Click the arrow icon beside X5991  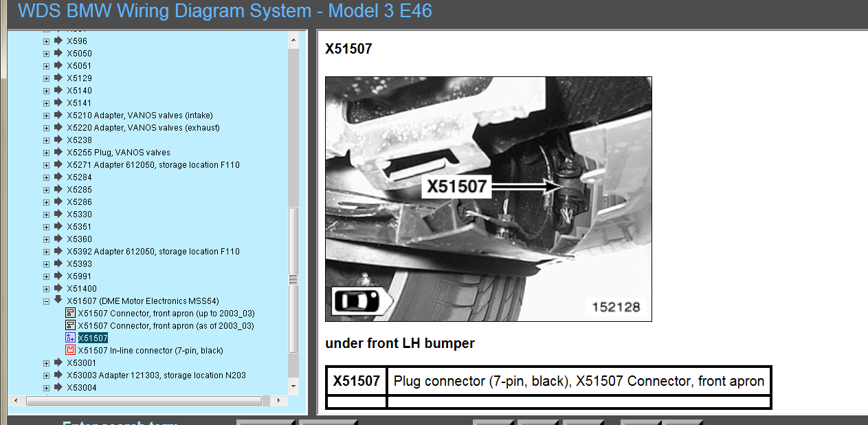point(58,276)
